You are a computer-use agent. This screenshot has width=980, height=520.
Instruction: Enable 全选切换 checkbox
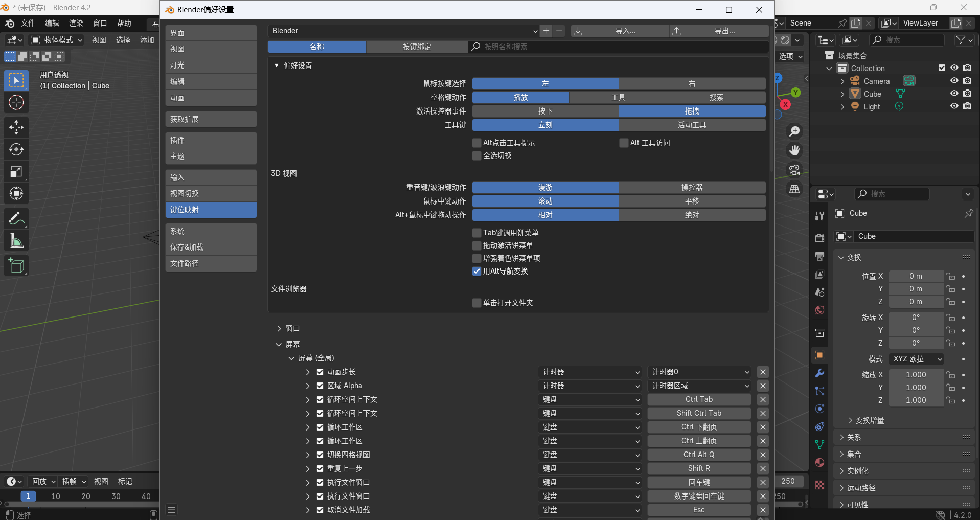coord(476,155)
